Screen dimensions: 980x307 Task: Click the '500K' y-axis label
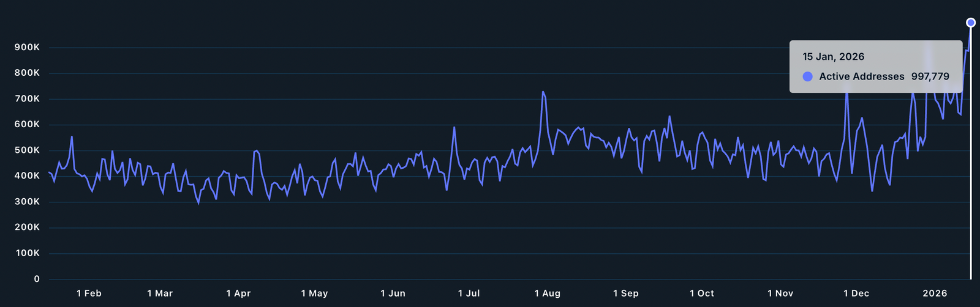tap(28, 150)
